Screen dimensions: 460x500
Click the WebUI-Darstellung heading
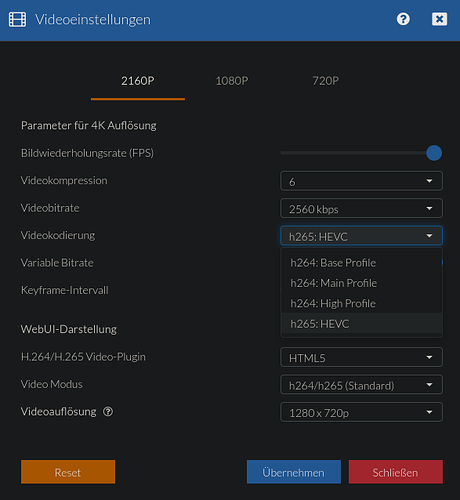click(69, 329)
